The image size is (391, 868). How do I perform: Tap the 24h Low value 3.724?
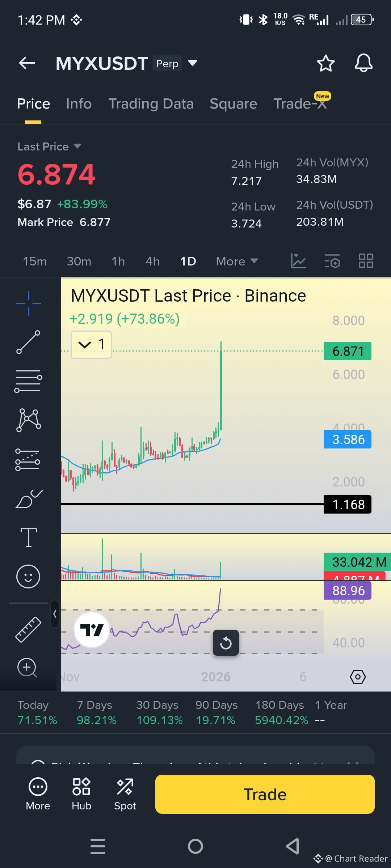point(246,224)
